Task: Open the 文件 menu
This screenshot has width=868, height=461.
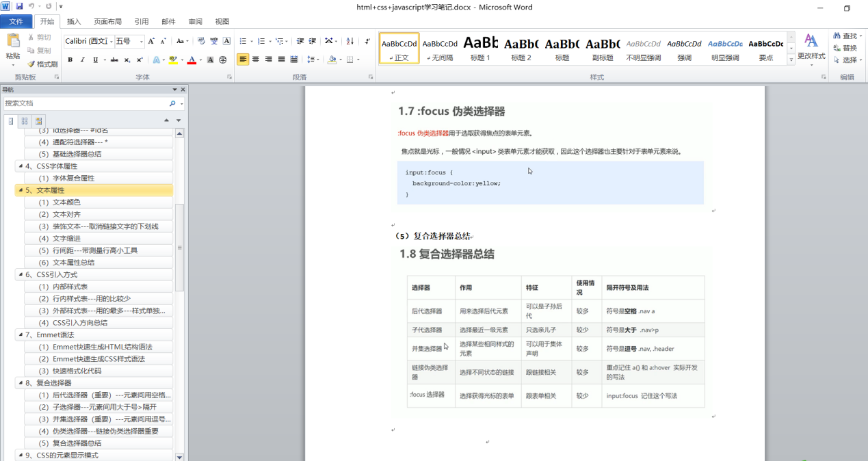Action: (x=16, y=21)
